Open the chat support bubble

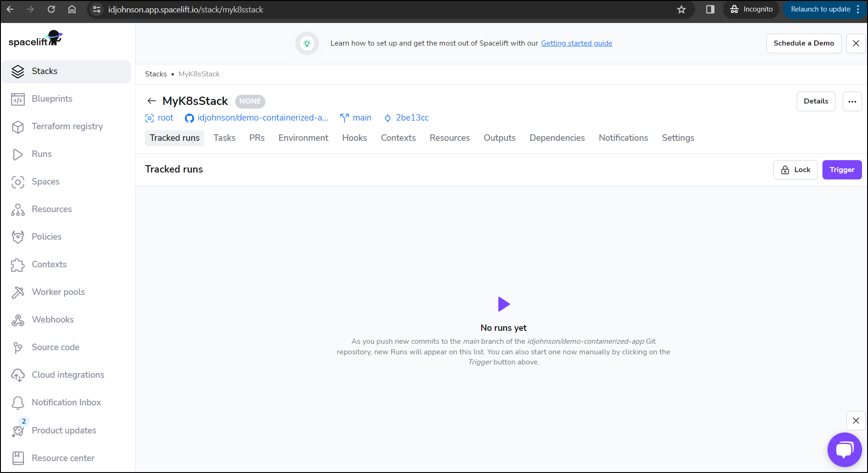pyautogui.click(x=845, y=450)
